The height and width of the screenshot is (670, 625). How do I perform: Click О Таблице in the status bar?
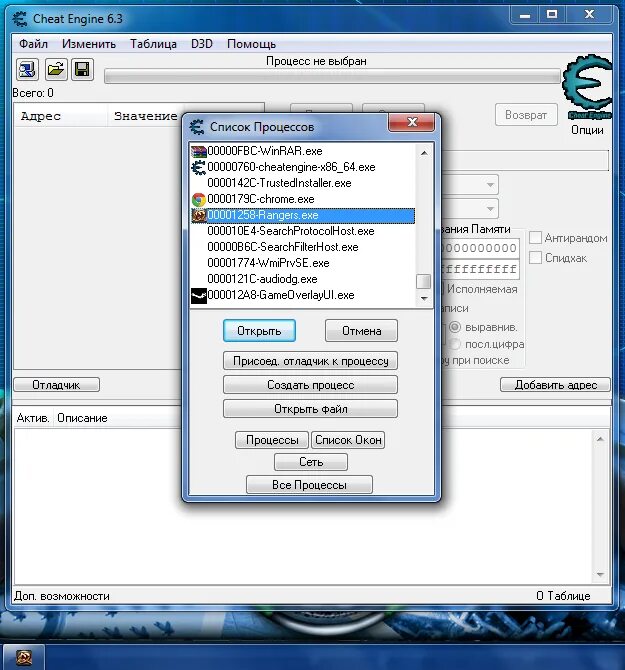[x=563, y=596]
